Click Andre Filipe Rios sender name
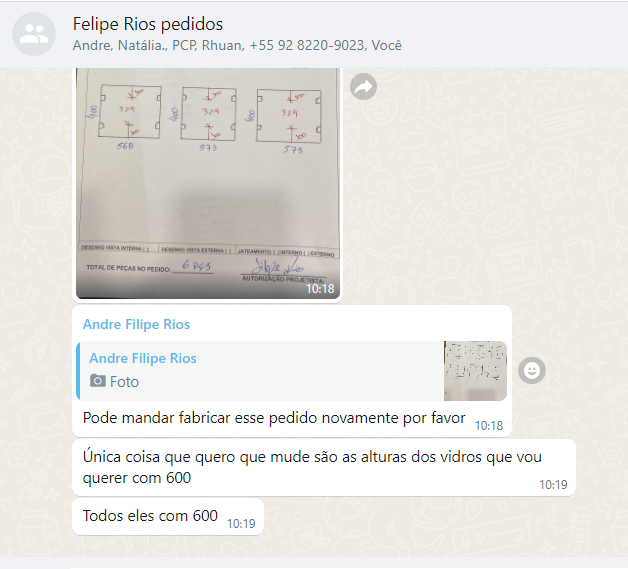This screenshot has width=628, height=569. point(136,324)
